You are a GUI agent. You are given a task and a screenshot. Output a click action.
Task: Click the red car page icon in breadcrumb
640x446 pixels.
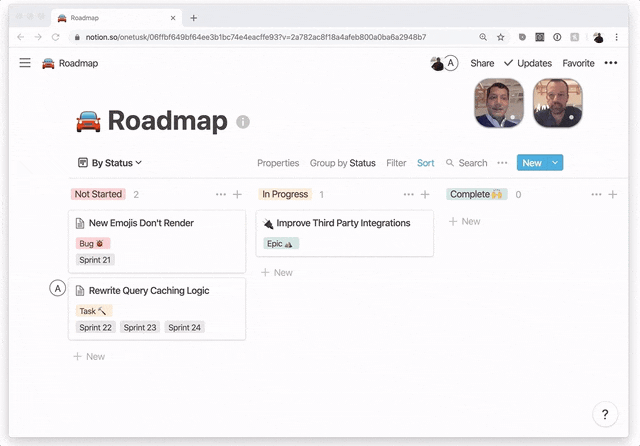coord(48,63)
